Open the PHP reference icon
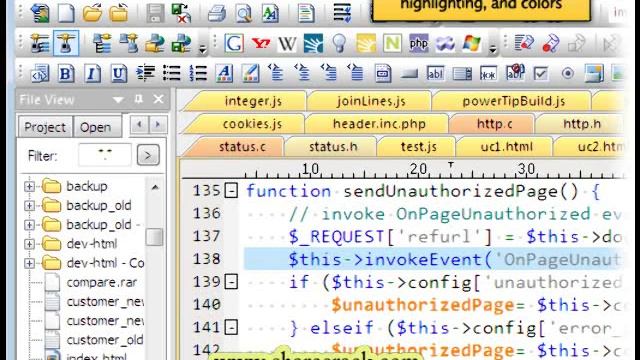Viewport: 640px width, 360px height. [418, 43]
